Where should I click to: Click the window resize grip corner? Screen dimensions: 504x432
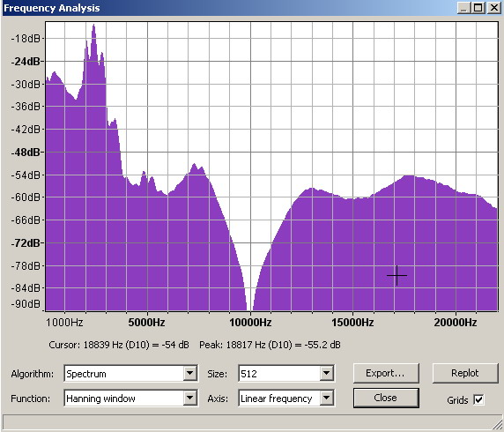click(x=497, y=425)
